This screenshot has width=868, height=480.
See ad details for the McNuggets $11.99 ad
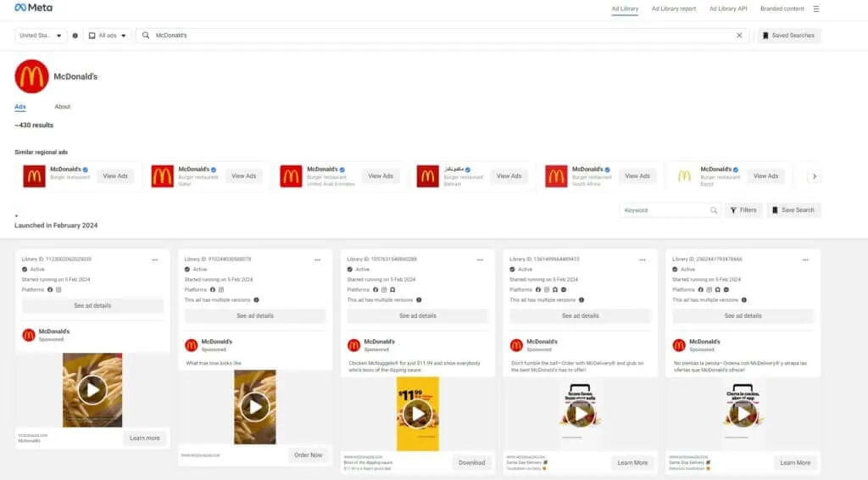pyautogui.click(x=417, y=316)
